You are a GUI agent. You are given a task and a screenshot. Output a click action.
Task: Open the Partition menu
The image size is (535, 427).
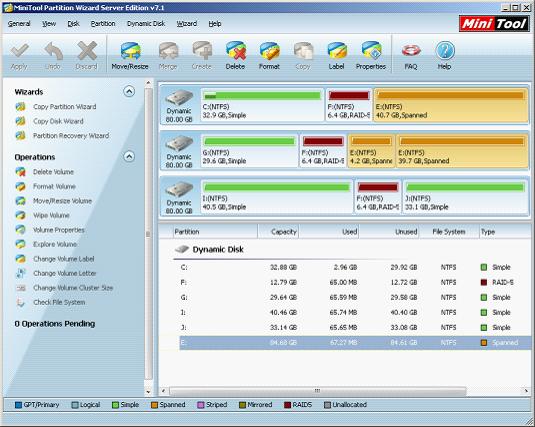pos(103,24)
